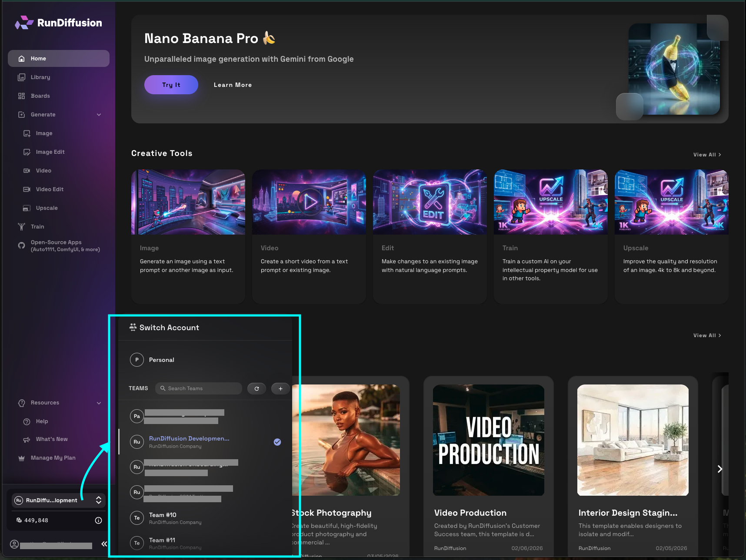Image resolution: width=746 pixels, height=560 pixels.
Task: Open the Interior Design Staging template
Action: pos(633,467)
